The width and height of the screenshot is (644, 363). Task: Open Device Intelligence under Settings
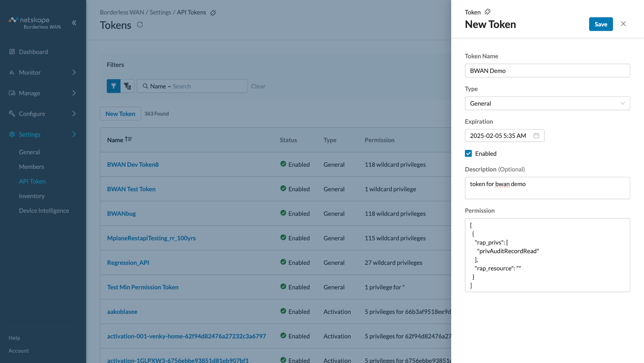pos(44,211)
